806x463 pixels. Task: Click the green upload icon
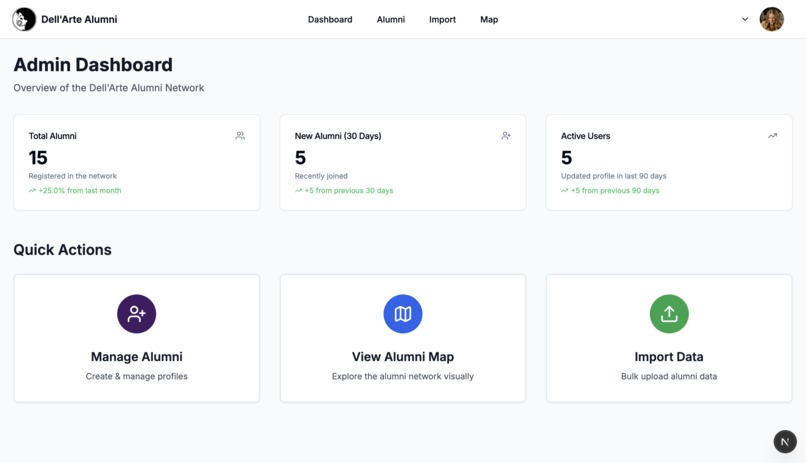click(669, 313)
